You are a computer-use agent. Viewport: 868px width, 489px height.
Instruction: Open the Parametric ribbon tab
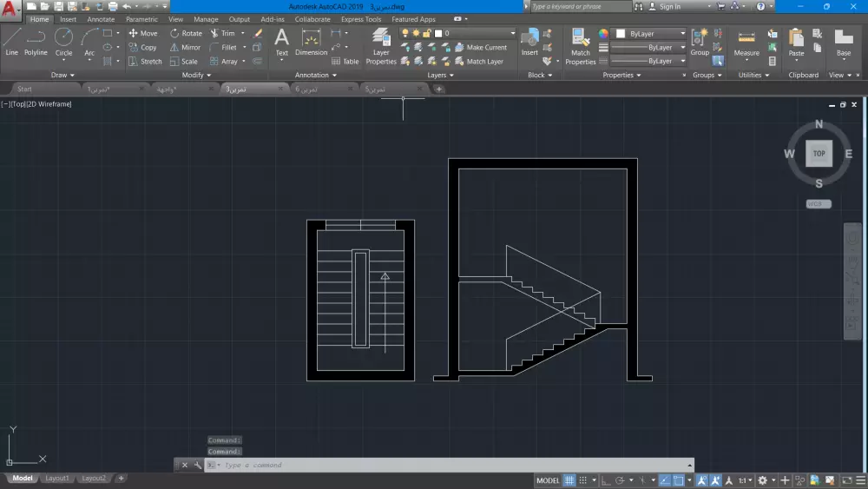(141, 19)
